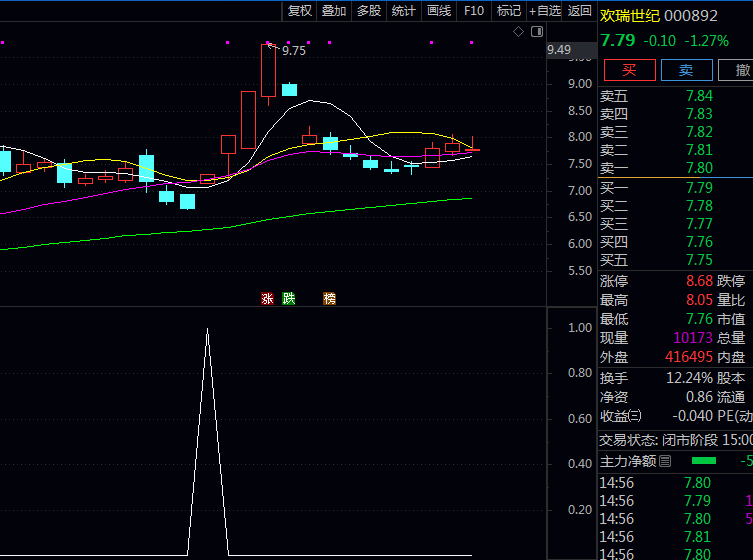Open the 叠加 overlay option
Image resolution: width=753 pixels, height=560 pixels.
[334, 11]
